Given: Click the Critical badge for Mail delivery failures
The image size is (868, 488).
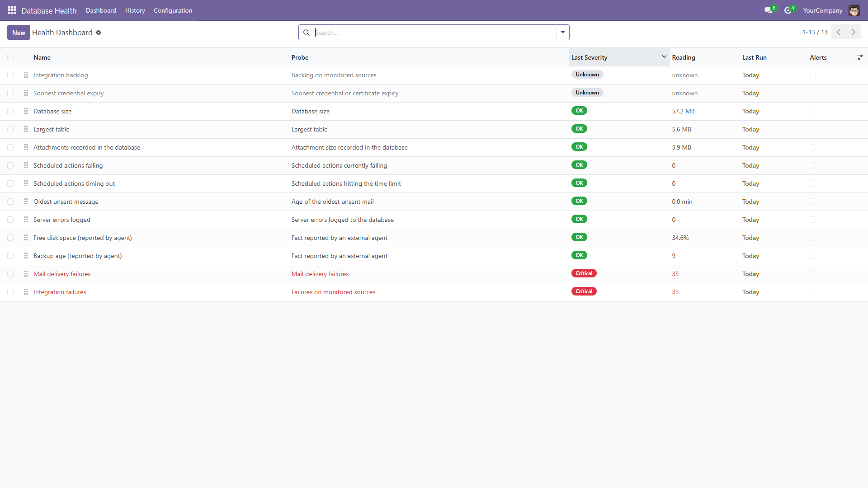Looking at the screenshot, I should click(584, 273).
